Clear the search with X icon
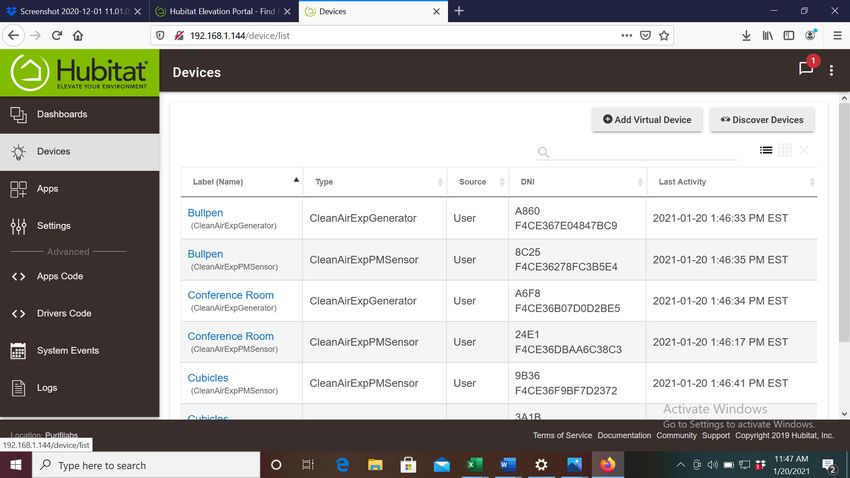850x478 pixels. (804, 150)
